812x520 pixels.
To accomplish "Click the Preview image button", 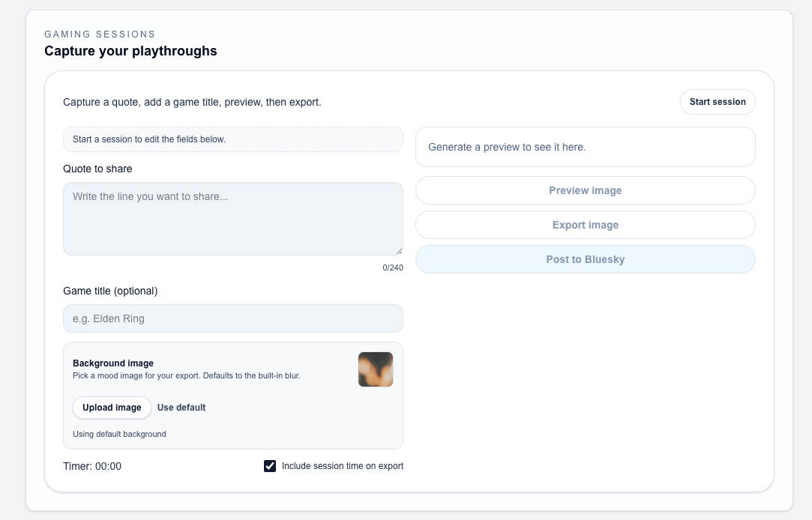I will click(x=585, y=190).
